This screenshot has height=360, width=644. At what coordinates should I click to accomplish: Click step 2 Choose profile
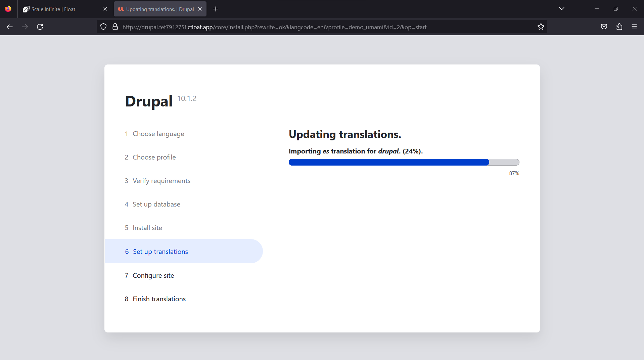pos(150,157)
